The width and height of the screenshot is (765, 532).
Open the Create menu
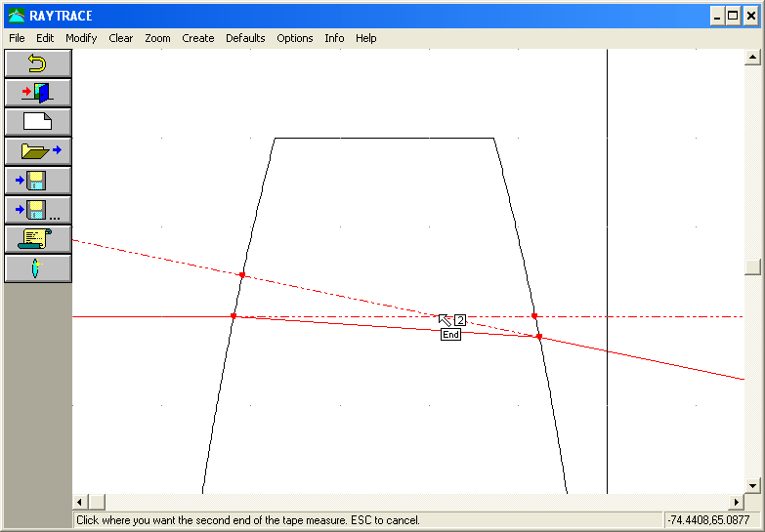coord(198,38)
